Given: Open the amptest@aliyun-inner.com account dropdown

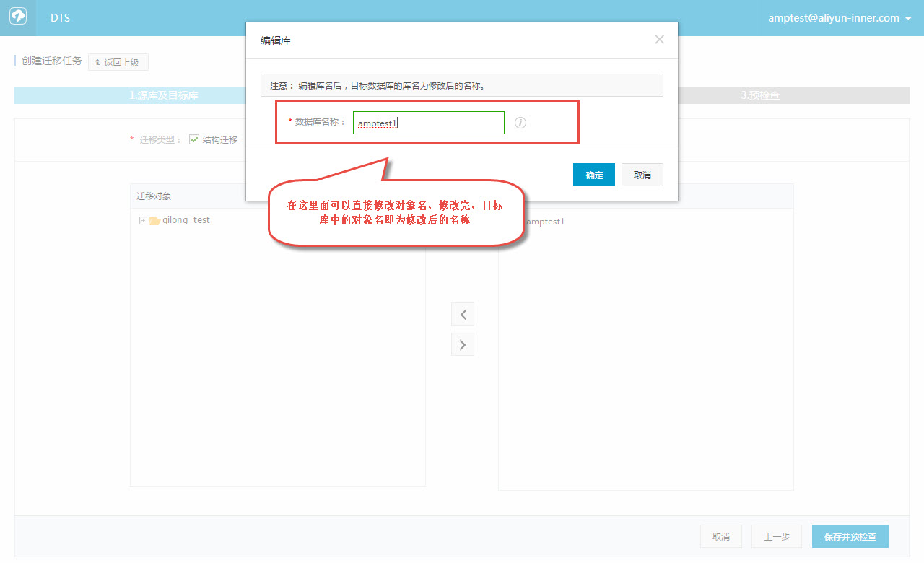Looking at the screenshot, I should point(840,18).
